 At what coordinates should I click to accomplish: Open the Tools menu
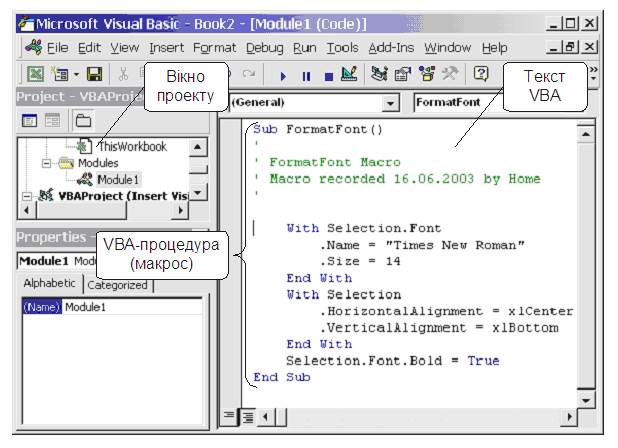click(342, 48)
